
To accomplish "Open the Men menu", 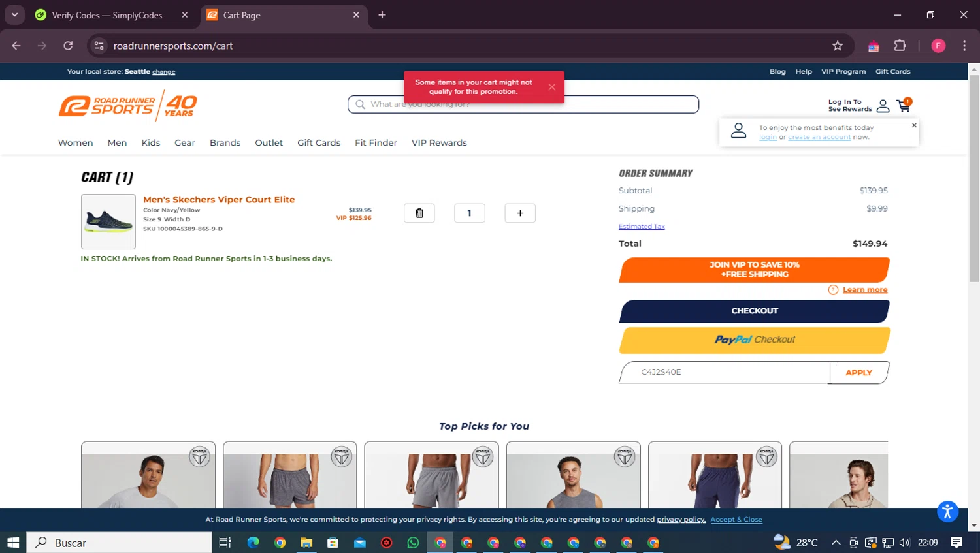I will pos(118,143).
